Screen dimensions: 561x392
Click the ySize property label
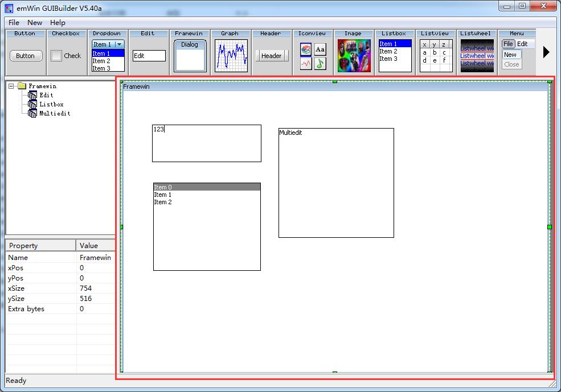[16, 298]
